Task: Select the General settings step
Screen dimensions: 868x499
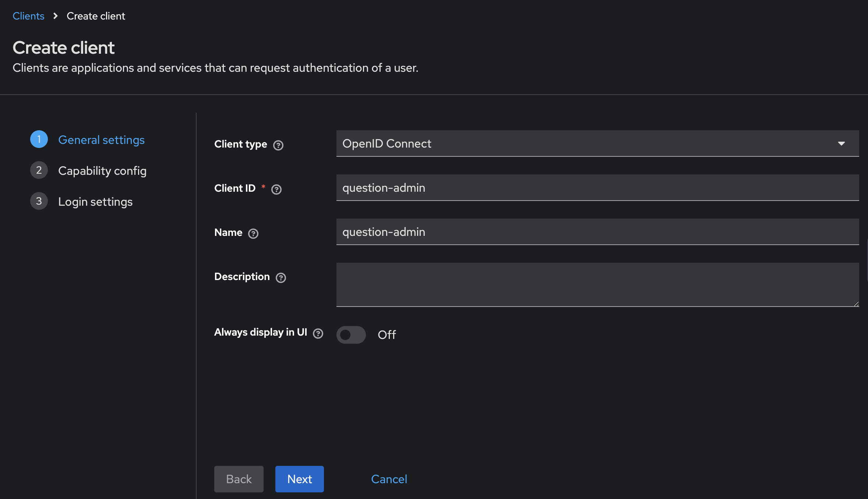Action: [x=101, y=140]
